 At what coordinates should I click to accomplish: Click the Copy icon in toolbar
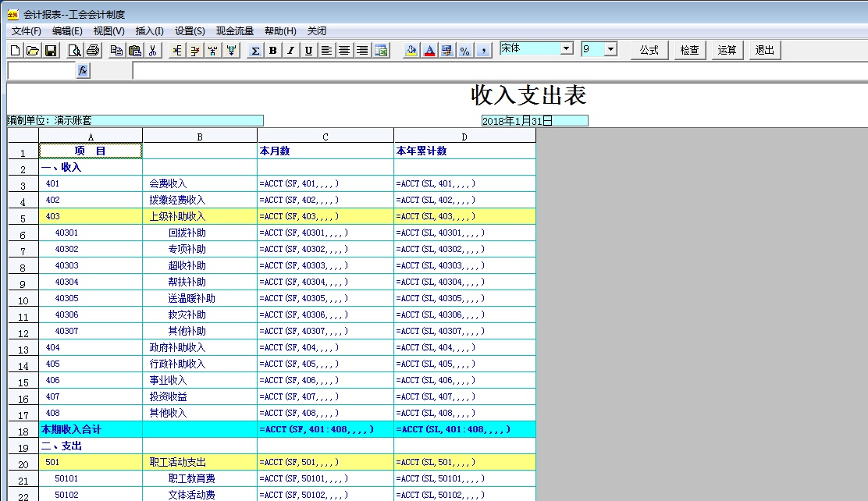pos(116,51)
